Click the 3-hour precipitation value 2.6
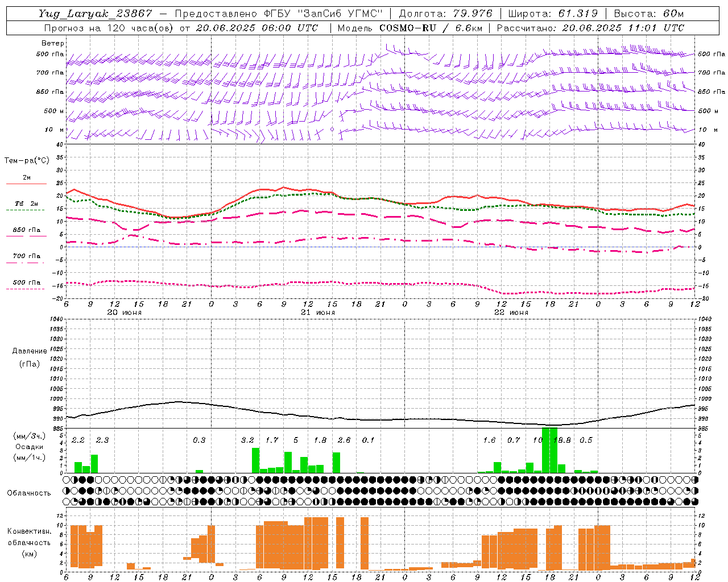This screenshot has width=728, height=582. (344, 440)
